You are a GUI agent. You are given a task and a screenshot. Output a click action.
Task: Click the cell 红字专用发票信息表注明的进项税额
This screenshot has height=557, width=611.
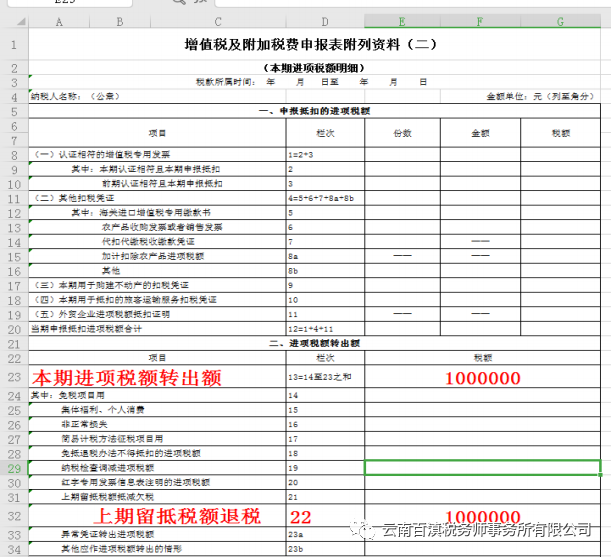tap(157, 483)
